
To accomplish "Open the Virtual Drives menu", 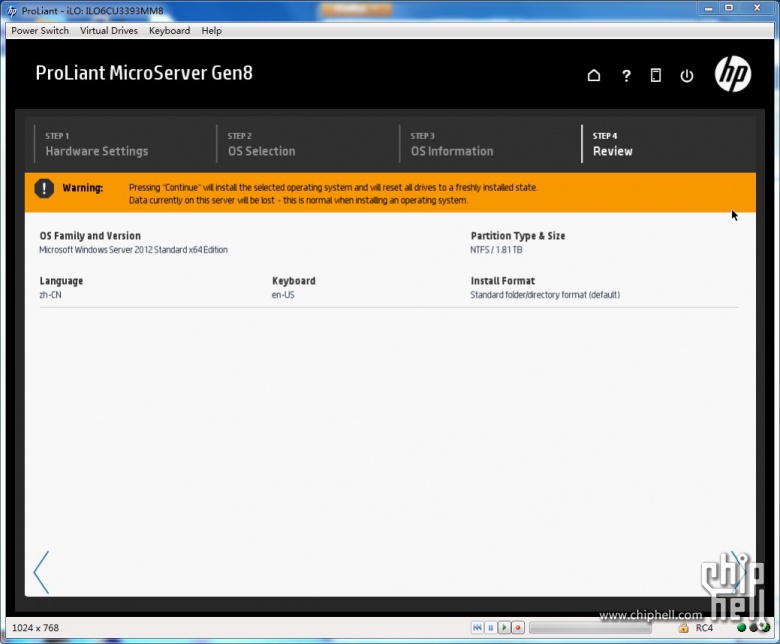I will pos(108,30).
